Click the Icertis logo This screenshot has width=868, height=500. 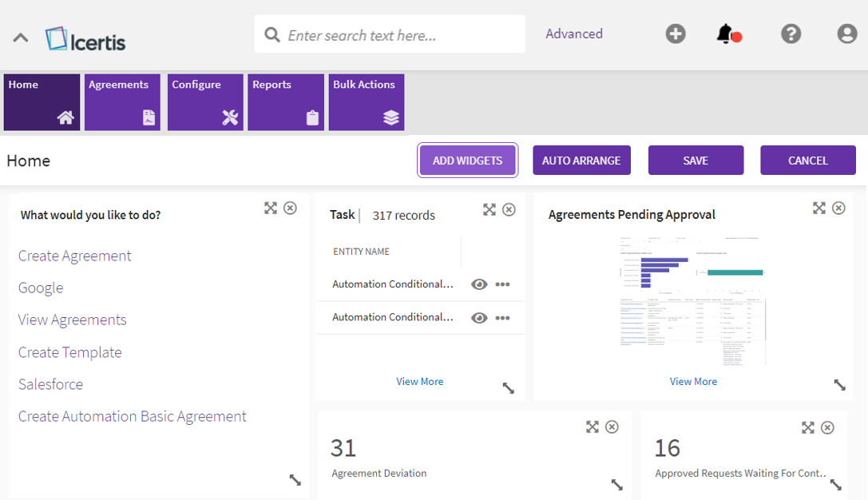tap(86, 39)
